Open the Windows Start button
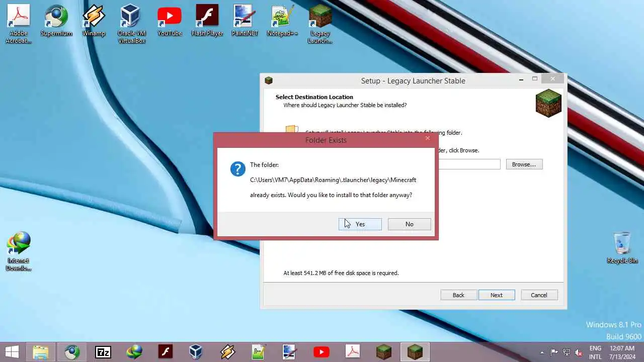 (x=12, y=352)
